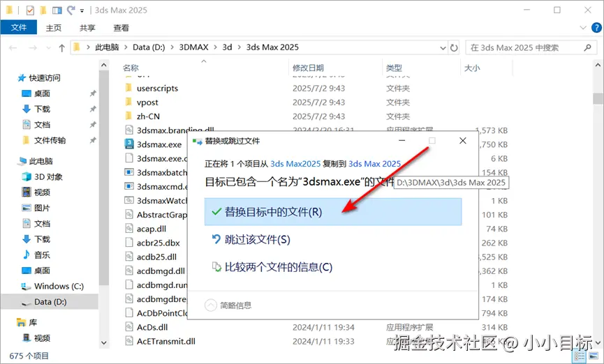Click the undo quick-access toolbar icon
Viewport: 604px width, 364px height.
(71, 10)
